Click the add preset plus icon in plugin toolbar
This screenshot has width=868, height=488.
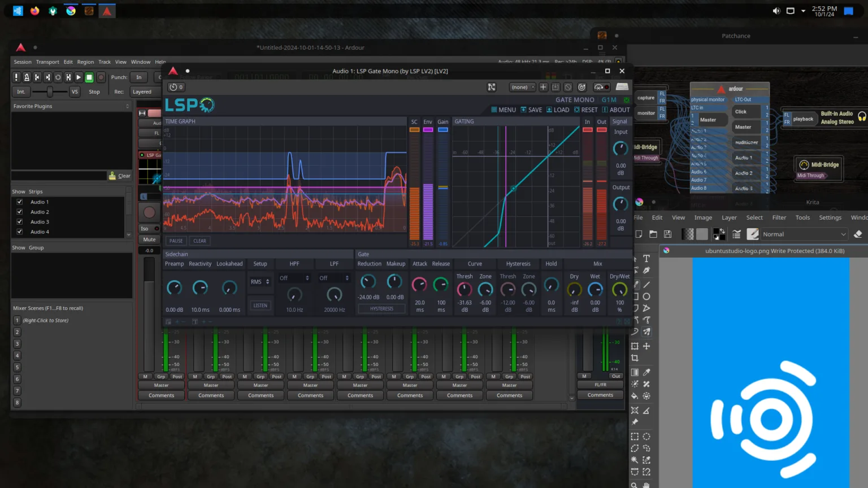click(x=543, y=87)
